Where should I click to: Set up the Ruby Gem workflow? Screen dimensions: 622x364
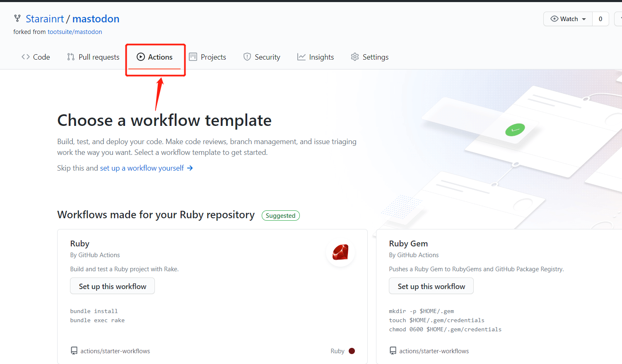coord(432,286)
